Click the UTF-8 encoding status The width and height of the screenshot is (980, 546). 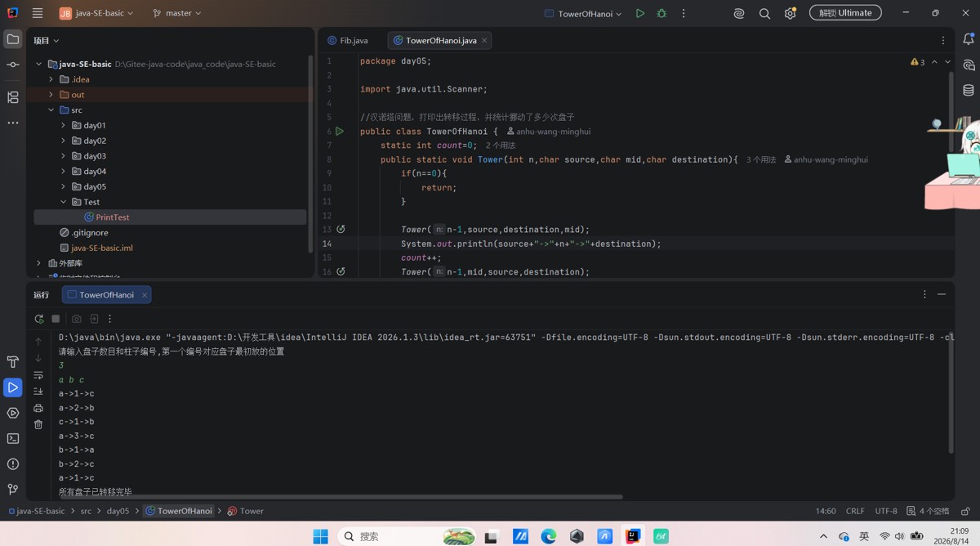click(x=886, y=511)
